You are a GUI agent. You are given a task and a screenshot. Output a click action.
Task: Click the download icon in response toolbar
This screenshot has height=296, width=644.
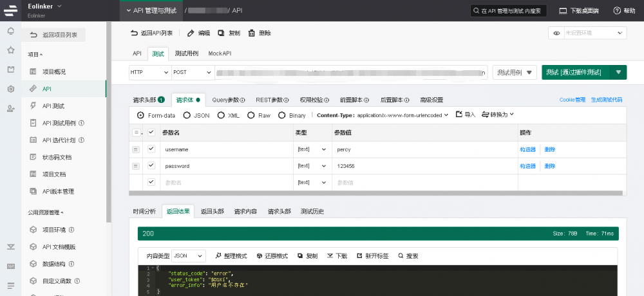[x=330, y=255]
